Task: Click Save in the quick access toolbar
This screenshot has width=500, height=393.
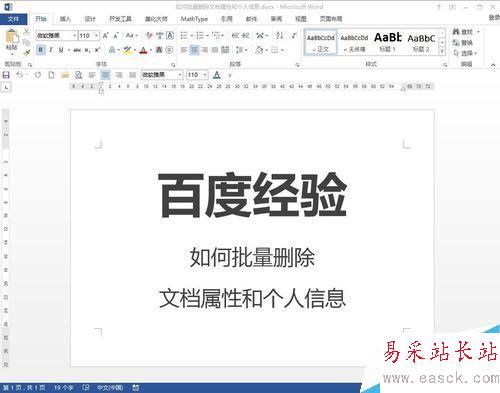Action: pos(6,75)
